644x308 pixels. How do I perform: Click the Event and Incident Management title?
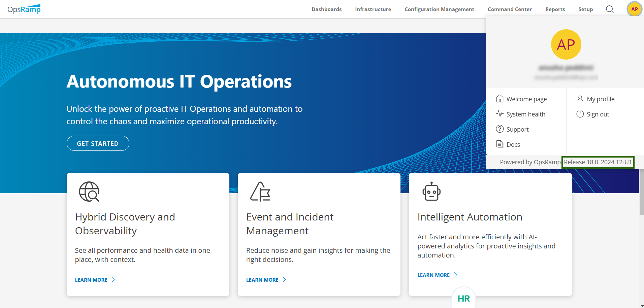(x=290, y=224)
